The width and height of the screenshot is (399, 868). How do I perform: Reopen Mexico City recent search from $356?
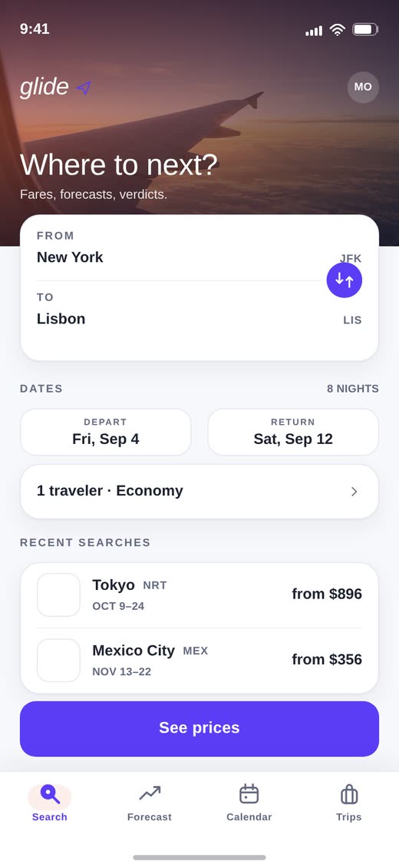click(x=199, y=661)
